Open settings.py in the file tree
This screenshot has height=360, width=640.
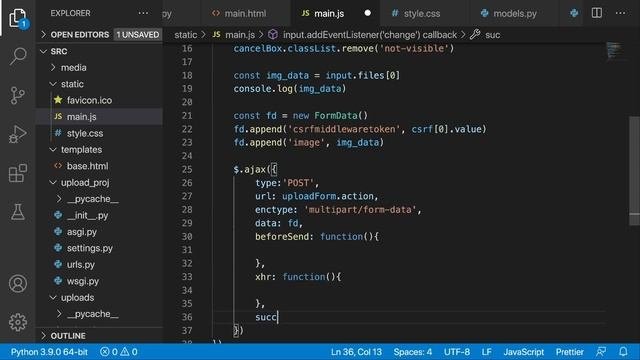[90, 248]
